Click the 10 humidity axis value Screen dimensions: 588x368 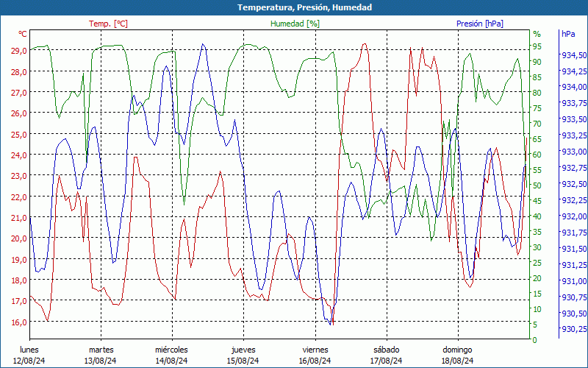point(537,308)
